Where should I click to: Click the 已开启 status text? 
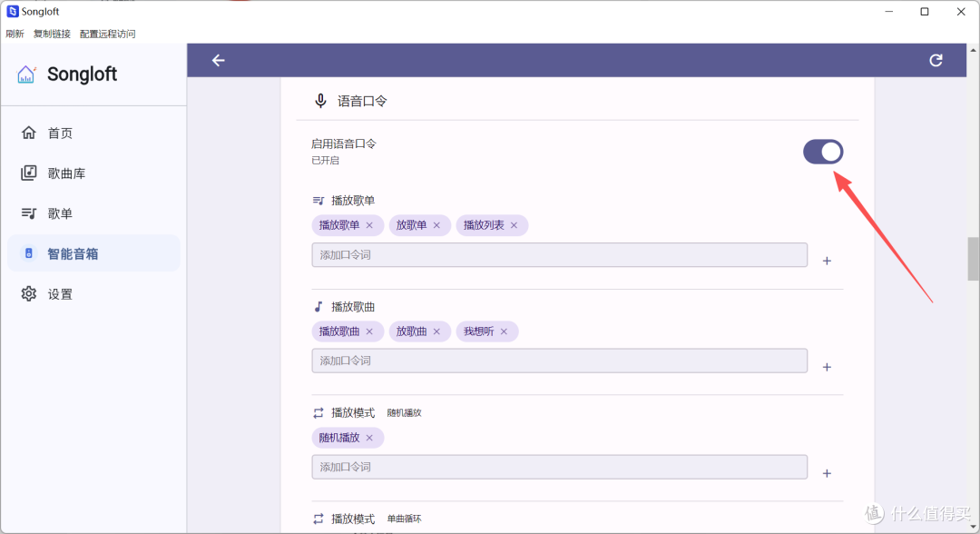[325, 161]
